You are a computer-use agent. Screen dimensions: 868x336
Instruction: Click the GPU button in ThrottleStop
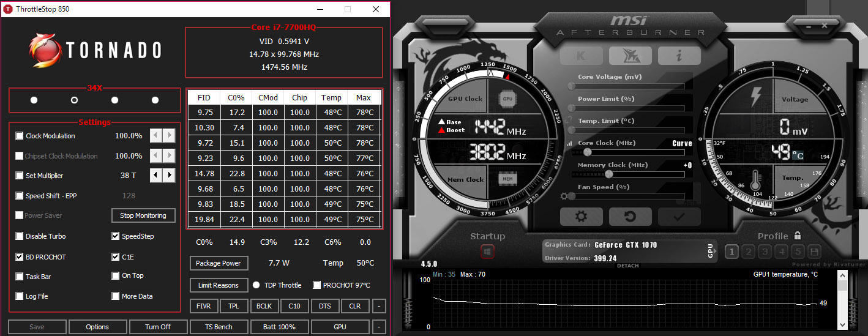coord(340,327)
